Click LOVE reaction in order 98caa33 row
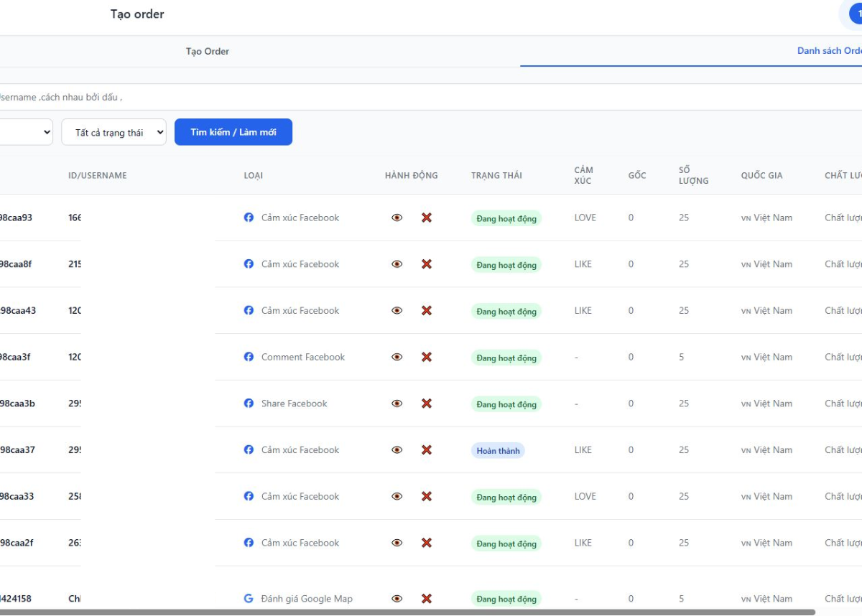The height and width of the screenshot is (616, 862). [585, 496]
